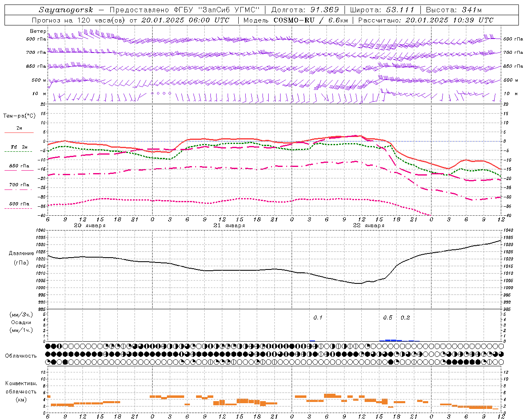Select the Предоставлено ФГБУ "ЗапСиб УГМС" text
Viewport: 525px width, 420px height.
coord(185,10)
